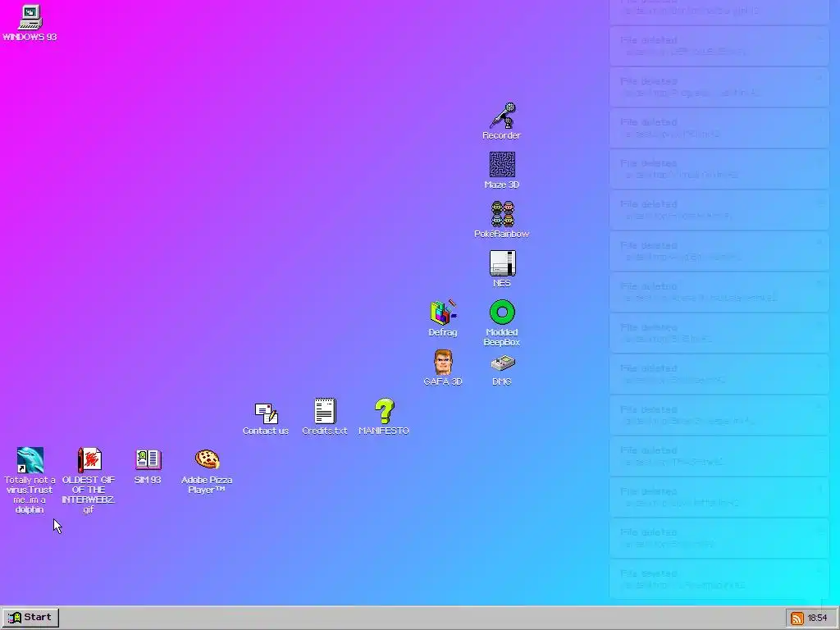Open the Recorder microphone icon

pyautogui.click(x=502, y=116)
